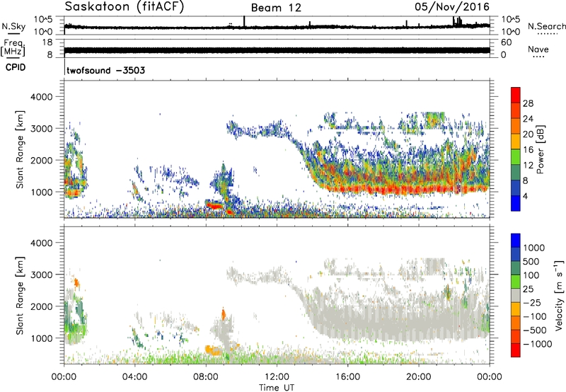The height and width of the screenshot is (392, 566).
Task: Click the '60' tick of the Nave axis
Action: pos(506,42)
